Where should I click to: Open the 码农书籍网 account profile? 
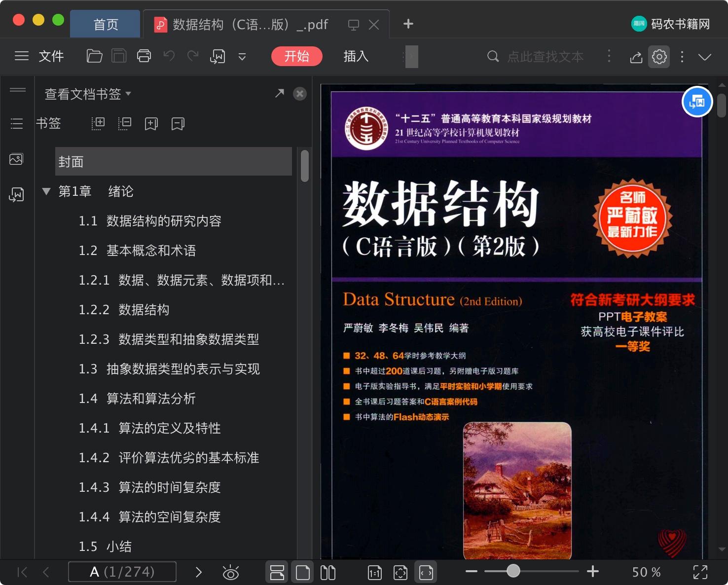coord(671,24)
